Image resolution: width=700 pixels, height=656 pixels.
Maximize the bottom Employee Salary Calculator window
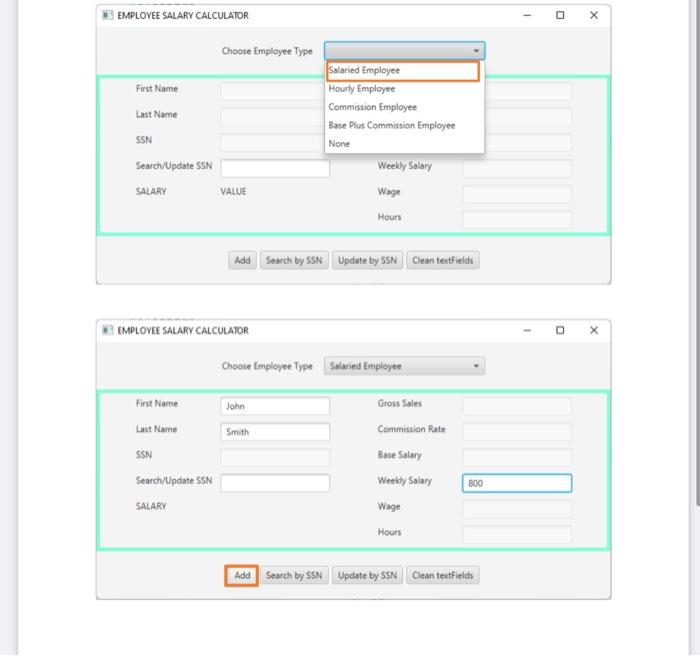(x=560, y=330)
